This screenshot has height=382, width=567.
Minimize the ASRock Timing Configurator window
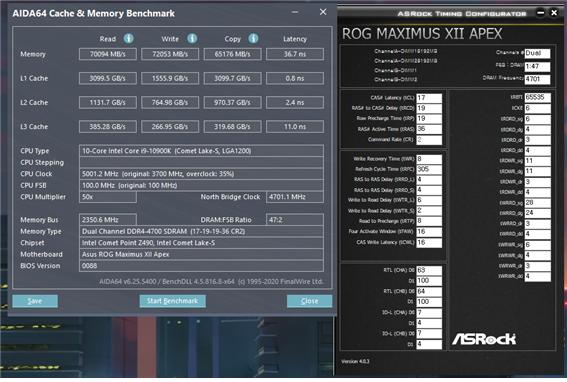tap(541, 13)
